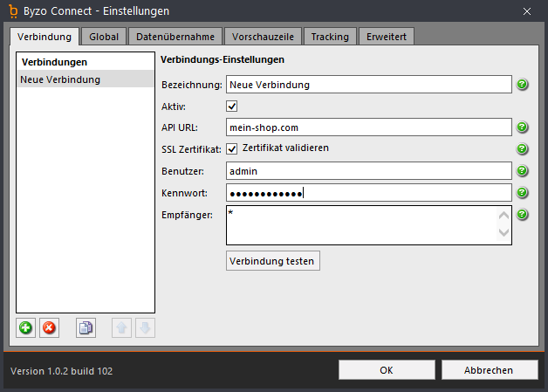Click the SSL Zertifikat label
This screenshot has height=392, width=548.
(x=191, y=149)
